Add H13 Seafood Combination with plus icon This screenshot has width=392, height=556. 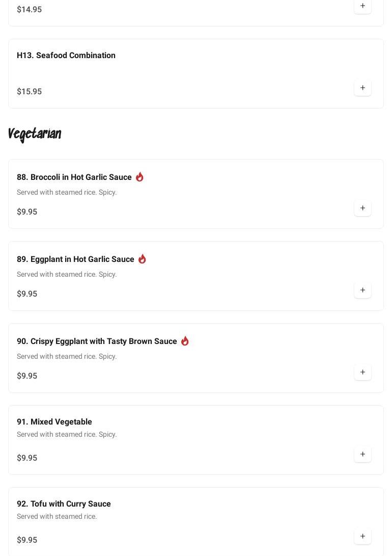(x=362, y=88)
